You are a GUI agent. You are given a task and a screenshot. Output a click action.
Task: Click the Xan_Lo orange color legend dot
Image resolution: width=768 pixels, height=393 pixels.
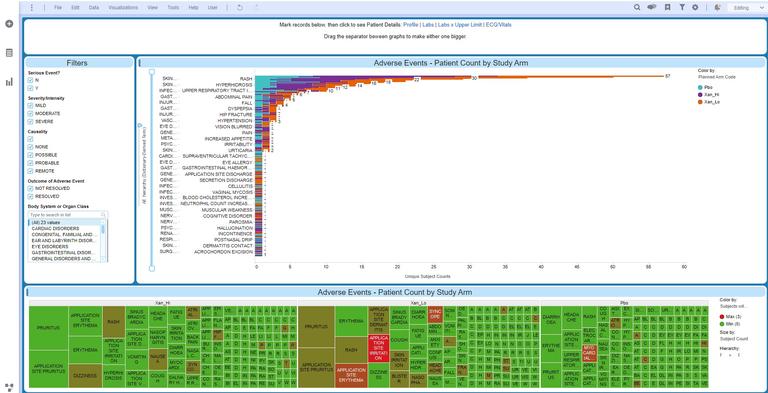[700, 102]
